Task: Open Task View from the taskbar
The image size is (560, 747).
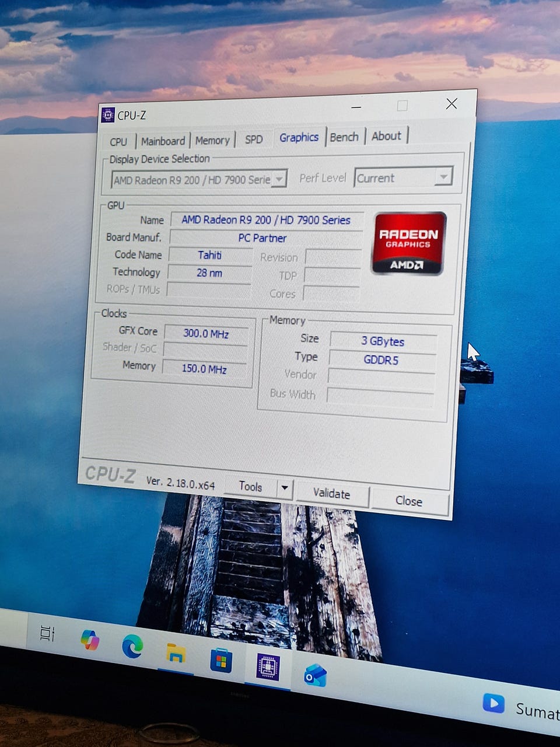Action: coord(47,634)
